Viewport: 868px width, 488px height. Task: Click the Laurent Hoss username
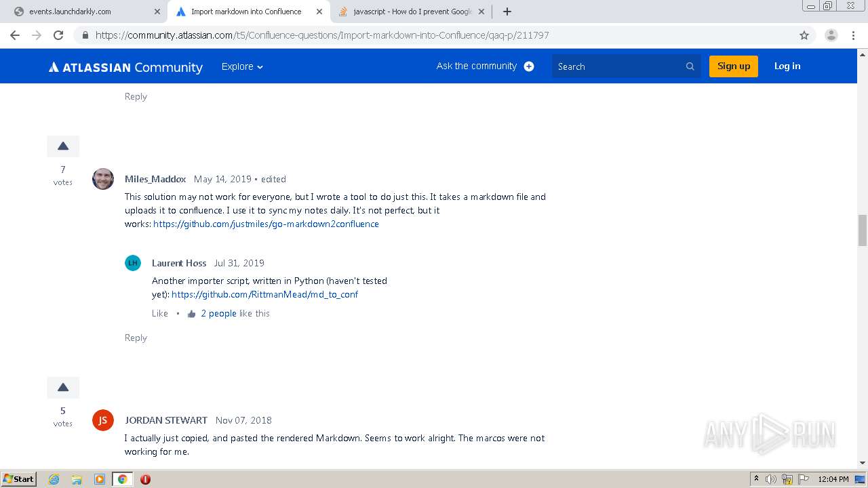point(179,263)
